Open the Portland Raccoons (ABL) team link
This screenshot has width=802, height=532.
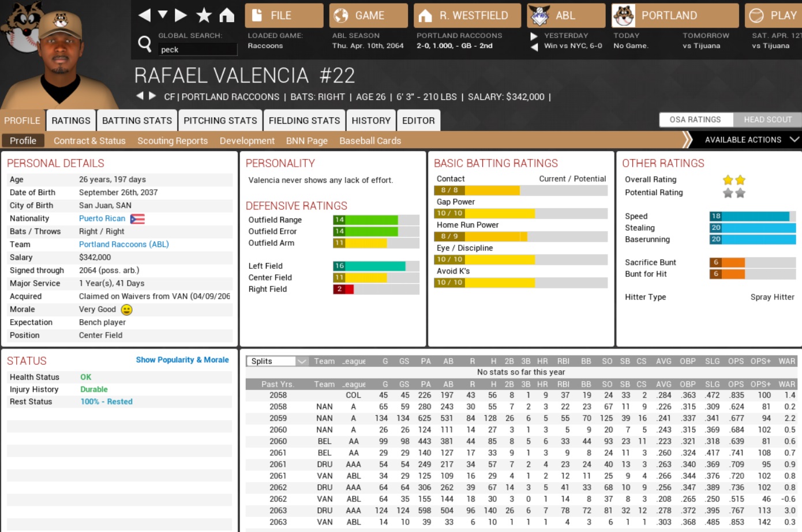coord(123,244)
